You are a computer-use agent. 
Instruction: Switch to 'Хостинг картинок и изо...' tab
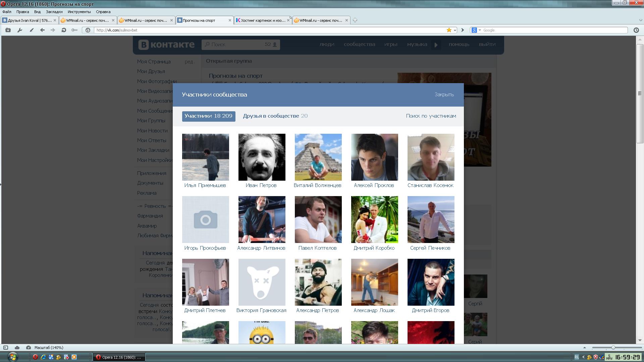tap(263, 20)
